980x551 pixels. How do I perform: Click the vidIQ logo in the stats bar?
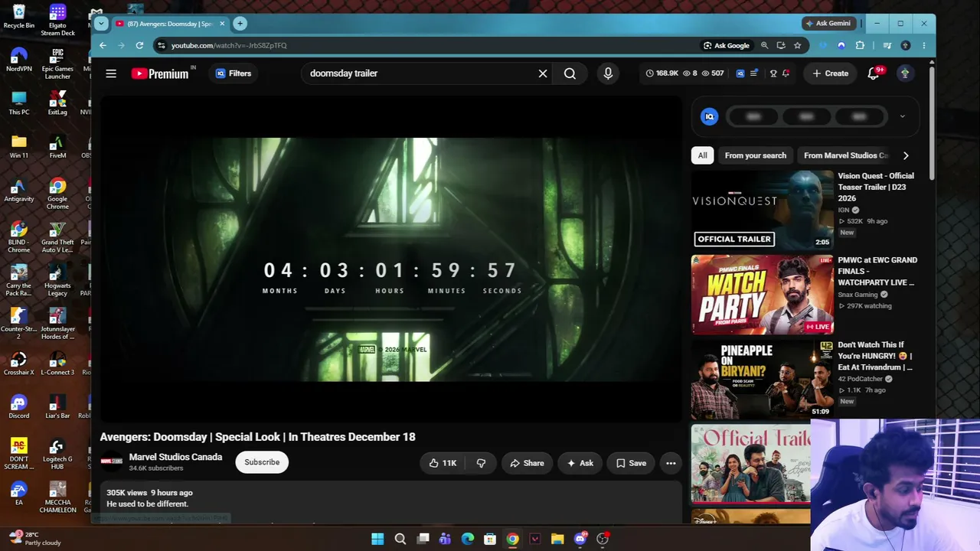point(740,73)
